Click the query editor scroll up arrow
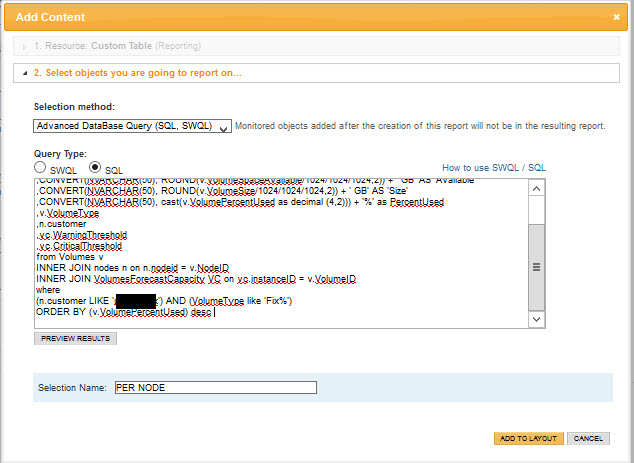 coord(537,188)
